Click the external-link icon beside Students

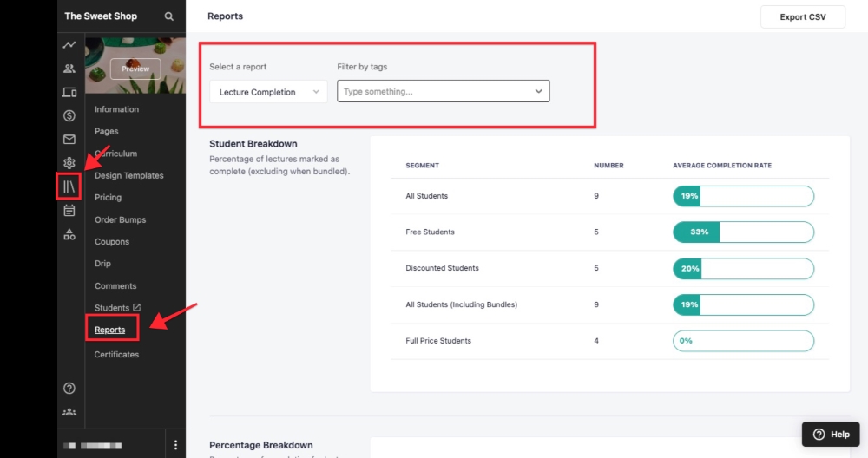click(x=137, y=307)
